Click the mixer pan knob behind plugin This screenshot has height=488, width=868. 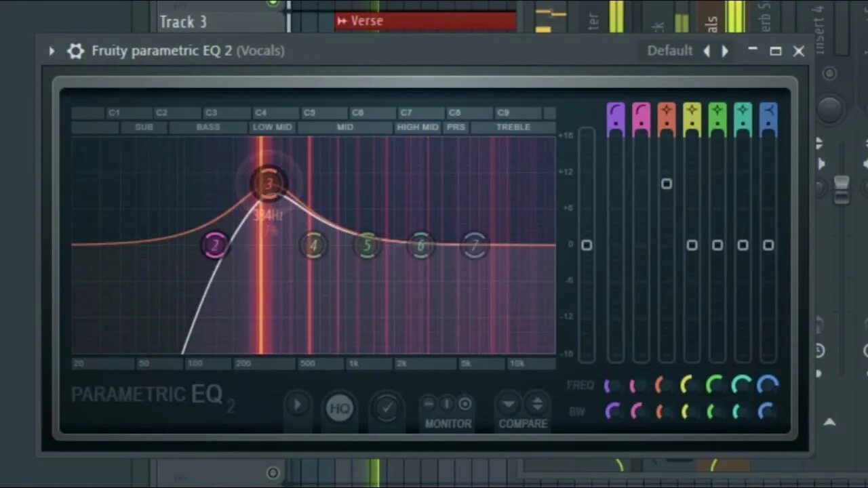coord(830,110)
